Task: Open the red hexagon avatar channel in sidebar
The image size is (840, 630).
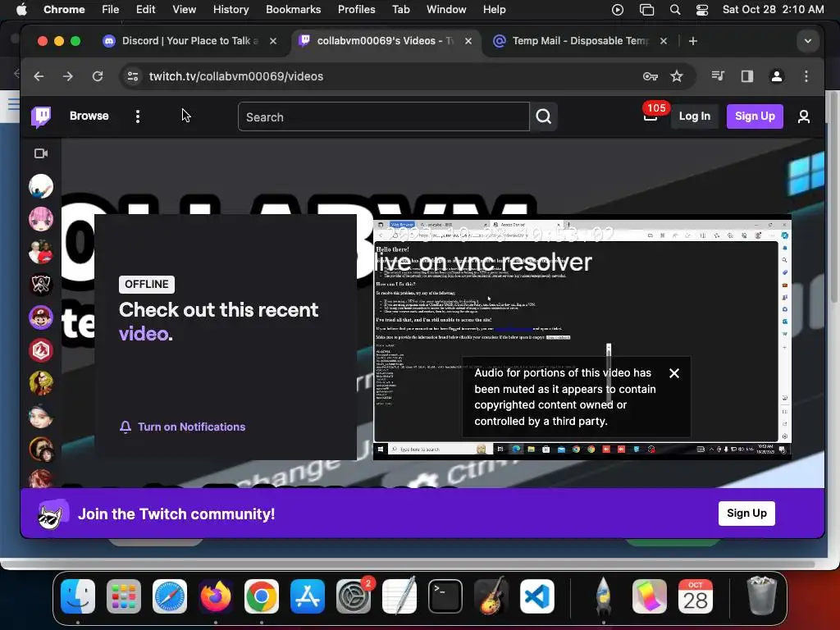Action: tap(41, 350)
